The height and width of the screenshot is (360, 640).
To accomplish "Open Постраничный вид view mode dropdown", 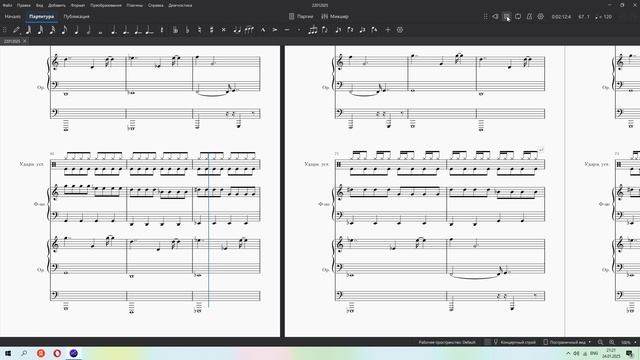I will (x=567, y=342).
